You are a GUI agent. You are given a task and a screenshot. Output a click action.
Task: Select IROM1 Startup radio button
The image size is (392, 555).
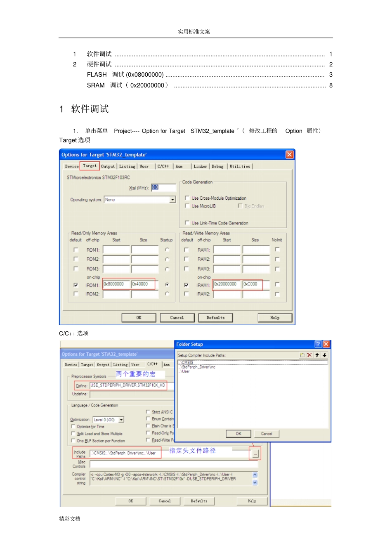[167, 285]
